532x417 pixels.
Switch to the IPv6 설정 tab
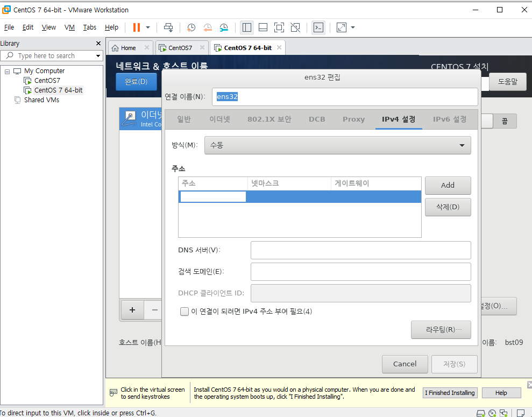450,119
